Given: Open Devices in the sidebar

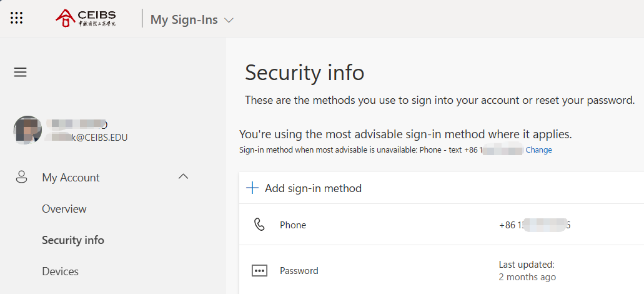Looking at the screenshot, I should pos(60,271).
